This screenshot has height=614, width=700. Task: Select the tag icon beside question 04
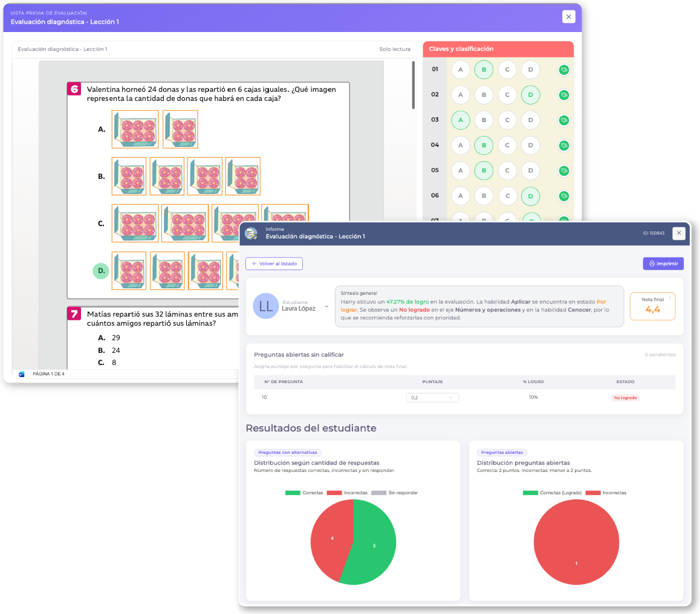pyautogui.click(x=564, y=146)
